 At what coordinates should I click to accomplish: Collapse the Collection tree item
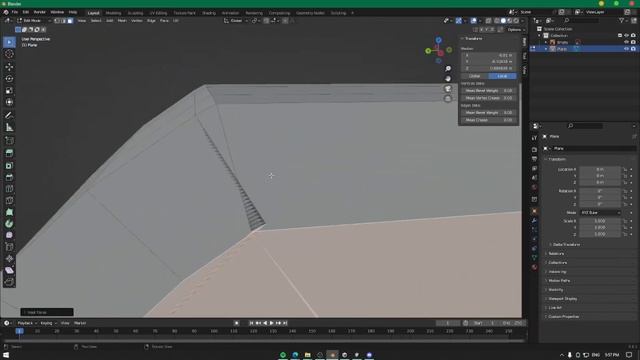(539, 36)
